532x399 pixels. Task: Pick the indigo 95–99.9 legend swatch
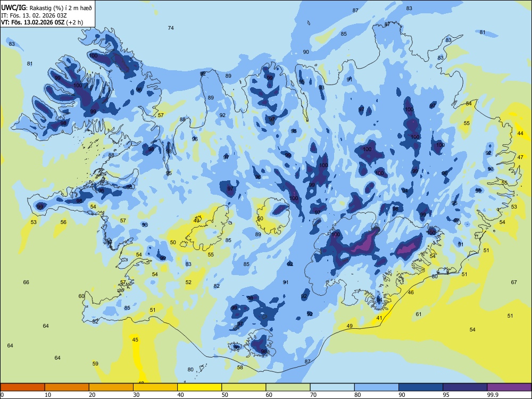click(x=465, y=387)
